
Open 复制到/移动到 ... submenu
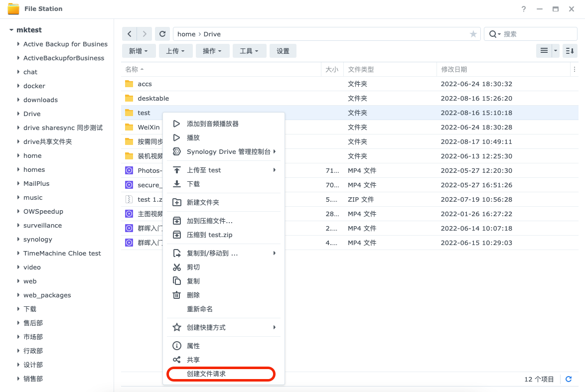[x=223, y=253]
